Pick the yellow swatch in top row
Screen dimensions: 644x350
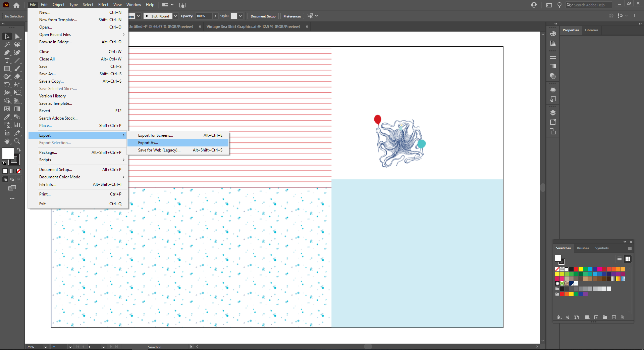[581, 269]
